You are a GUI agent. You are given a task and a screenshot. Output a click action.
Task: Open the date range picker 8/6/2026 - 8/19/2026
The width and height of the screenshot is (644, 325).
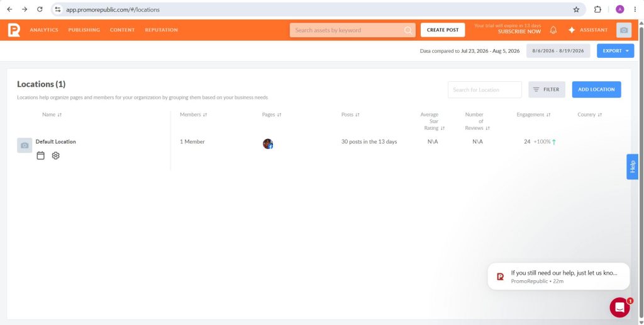pos(558,51)
